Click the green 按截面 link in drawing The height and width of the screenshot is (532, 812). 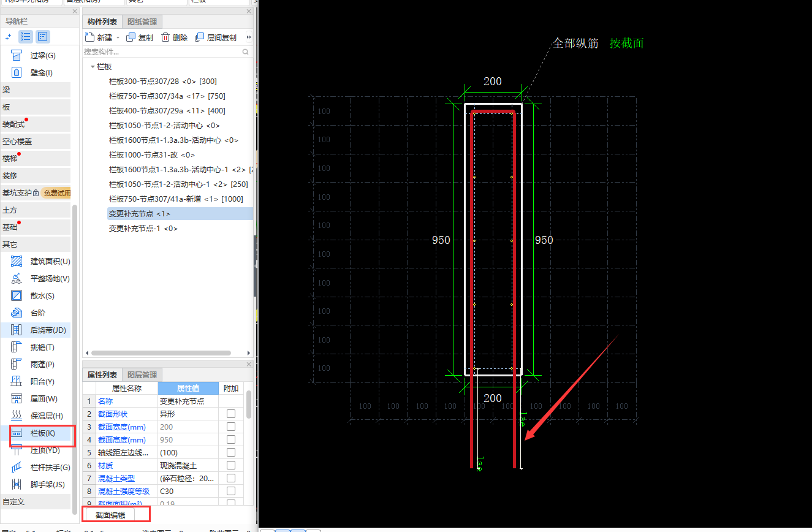[627, 44]
